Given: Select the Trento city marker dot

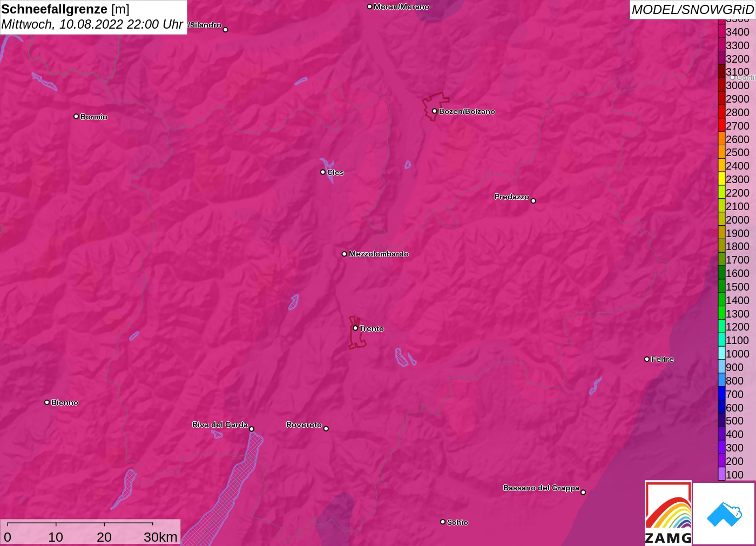Looking at the screenshot, I should coord(355,328).
